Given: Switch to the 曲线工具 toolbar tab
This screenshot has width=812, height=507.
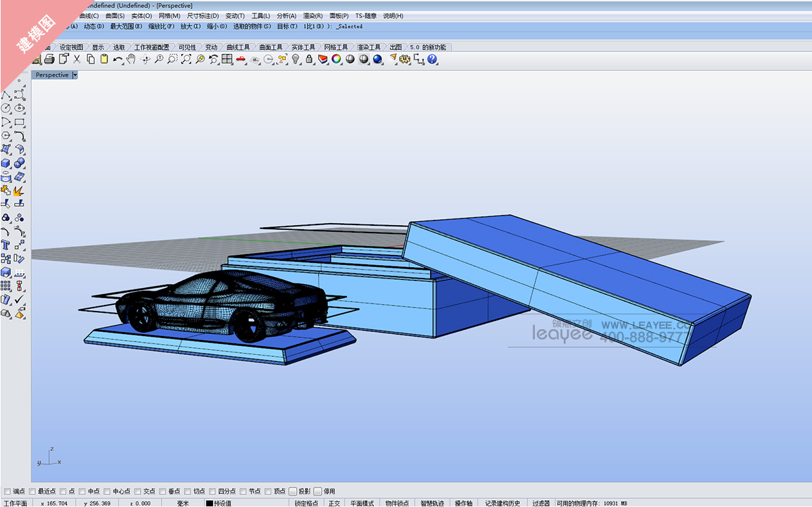Looking at the screenshot, I should tap(238, 47).
